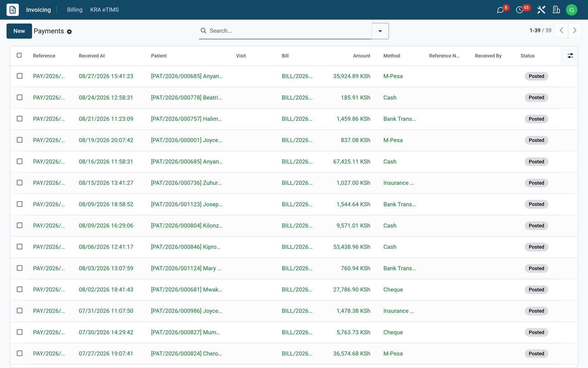Select the 27,786.90 KSh amount cell
Image resolution: width=588 pixels, height=368 pixels.
(352, 290)
